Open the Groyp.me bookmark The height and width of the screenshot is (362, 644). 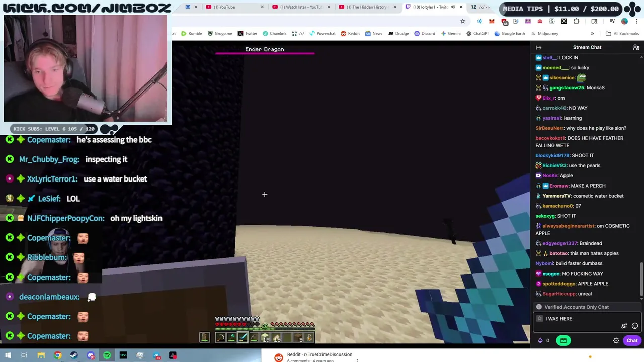(220, 34)
